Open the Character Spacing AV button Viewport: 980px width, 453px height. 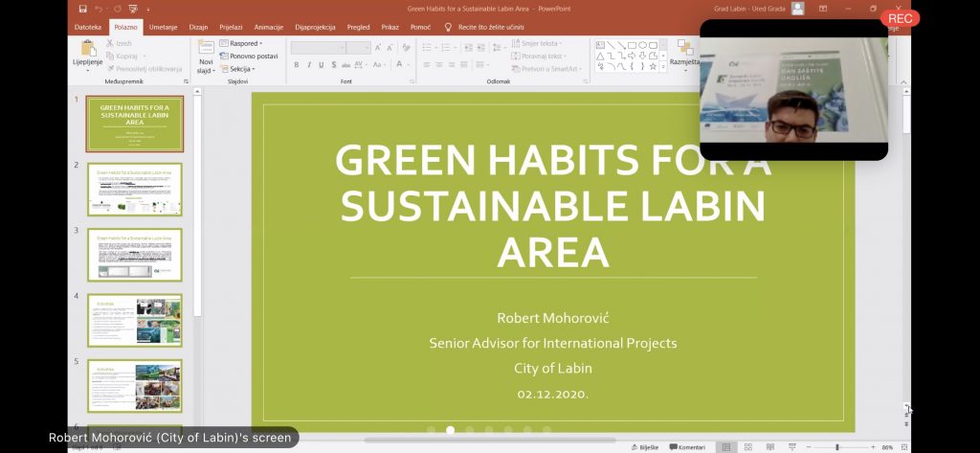360,65
